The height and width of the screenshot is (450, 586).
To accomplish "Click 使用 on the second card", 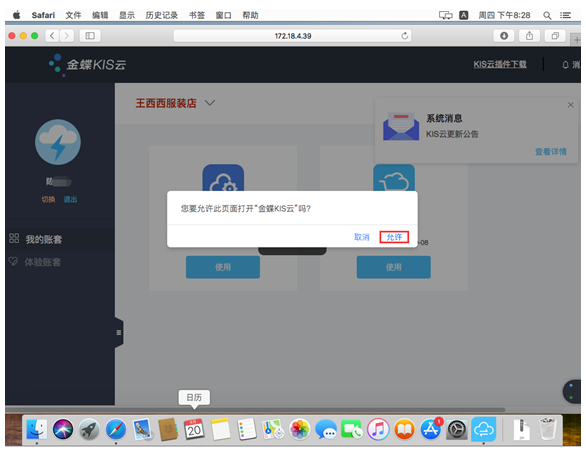I will pyautogui.click(x=394, y=267).
